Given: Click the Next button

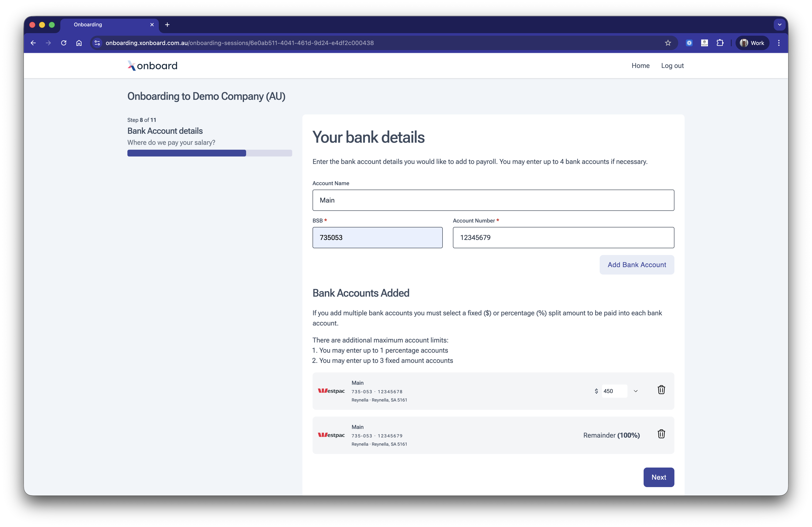Looking at the screenshot, I should (x=658, y=477).
